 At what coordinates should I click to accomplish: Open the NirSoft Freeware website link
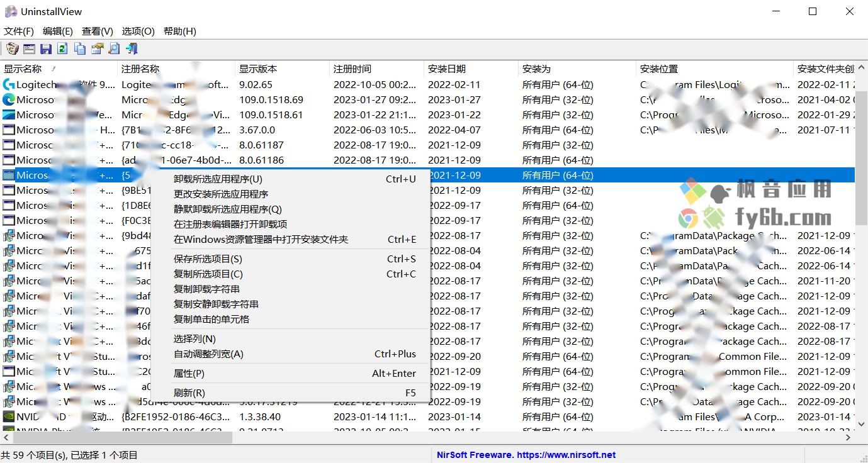point(526,455)
